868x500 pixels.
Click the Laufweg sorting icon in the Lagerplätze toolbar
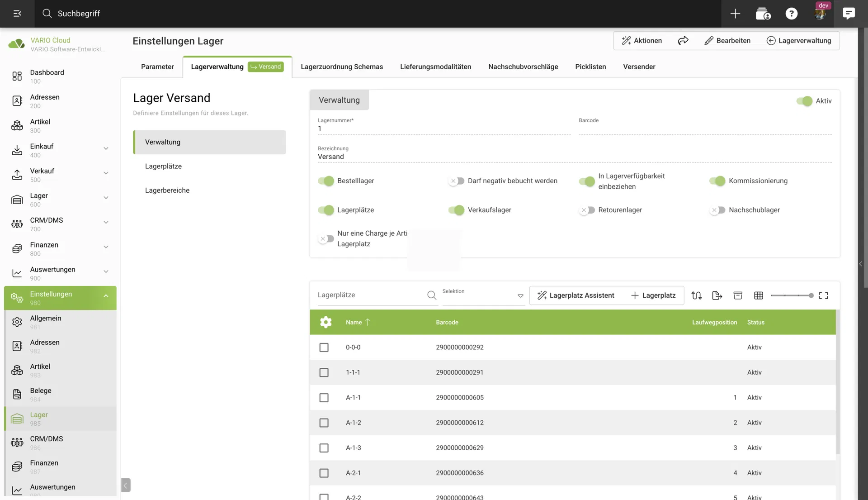pos(696,295)
